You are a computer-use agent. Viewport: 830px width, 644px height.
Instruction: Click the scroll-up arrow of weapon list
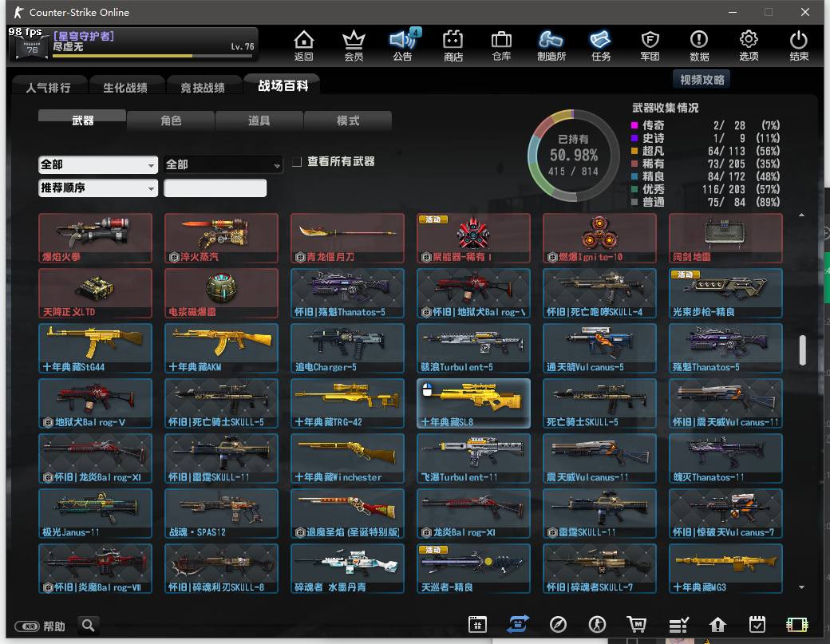(801, 215)
